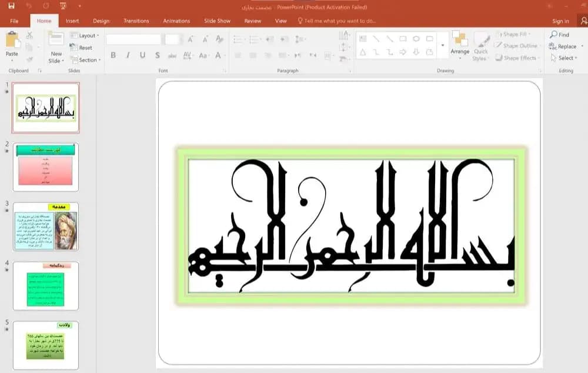Toggle text Shadow formatting
Image resolution: width=588 pixels, height=373 pixels.
pos(158,55)
